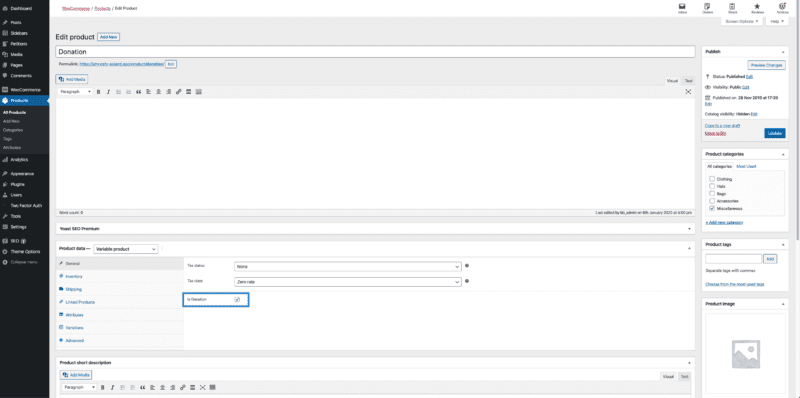The height and width of the screenshot is (398, 800).
Task: Switch to Most Used categories tab
Action: coord(746,166)
